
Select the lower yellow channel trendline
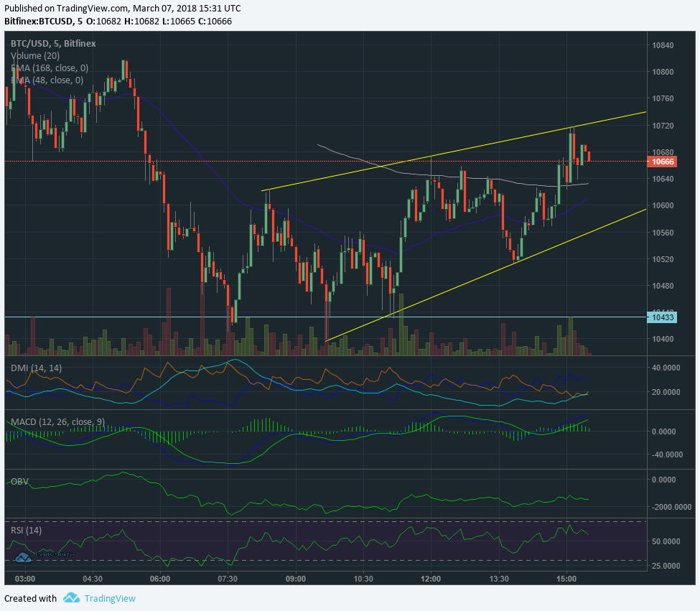pos(486,275)
